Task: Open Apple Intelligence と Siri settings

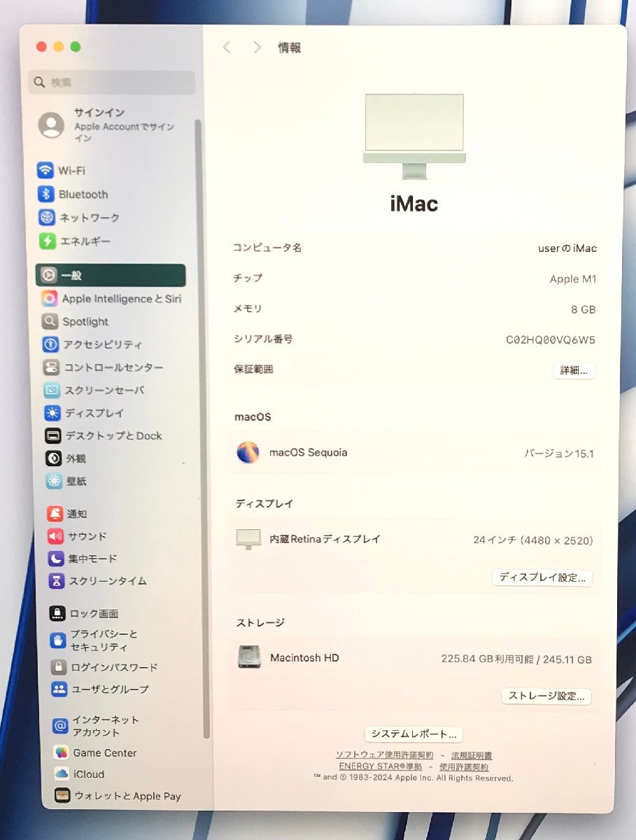Action: [x=122, y=298]
